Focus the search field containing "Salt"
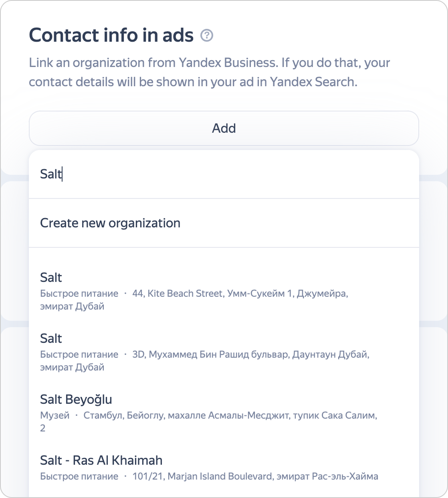The image size is (448, 498). tap(224, 174)
